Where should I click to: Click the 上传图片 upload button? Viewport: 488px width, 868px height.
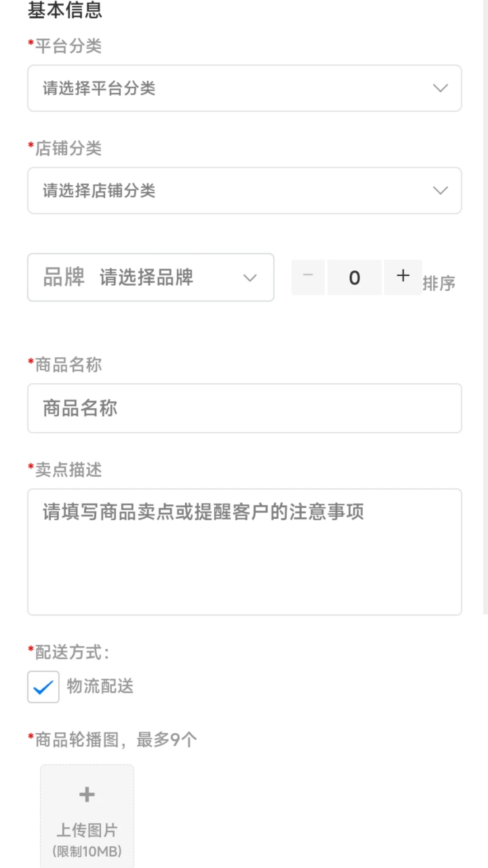pyautogui.click(x=86, y=830)
